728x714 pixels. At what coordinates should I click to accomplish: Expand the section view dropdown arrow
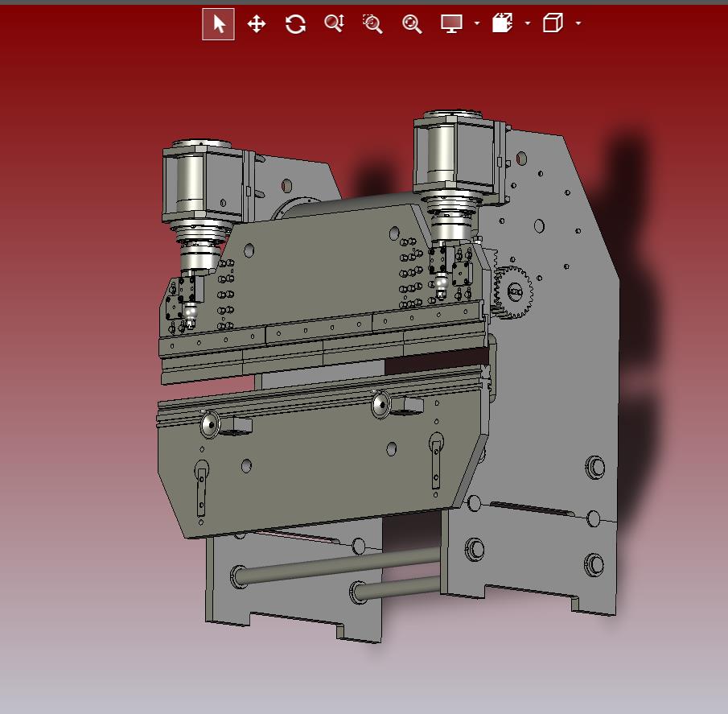[528, 23]
